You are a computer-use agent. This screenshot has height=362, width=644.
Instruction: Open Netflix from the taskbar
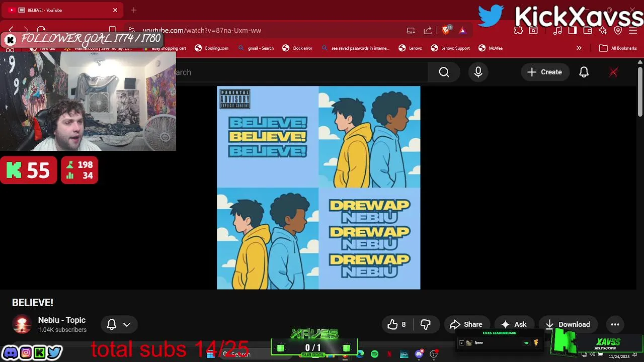point(389,354)
